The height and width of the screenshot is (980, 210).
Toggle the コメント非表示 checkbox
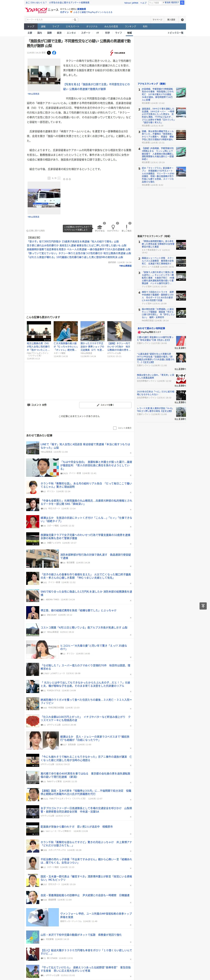click(115, 428)
